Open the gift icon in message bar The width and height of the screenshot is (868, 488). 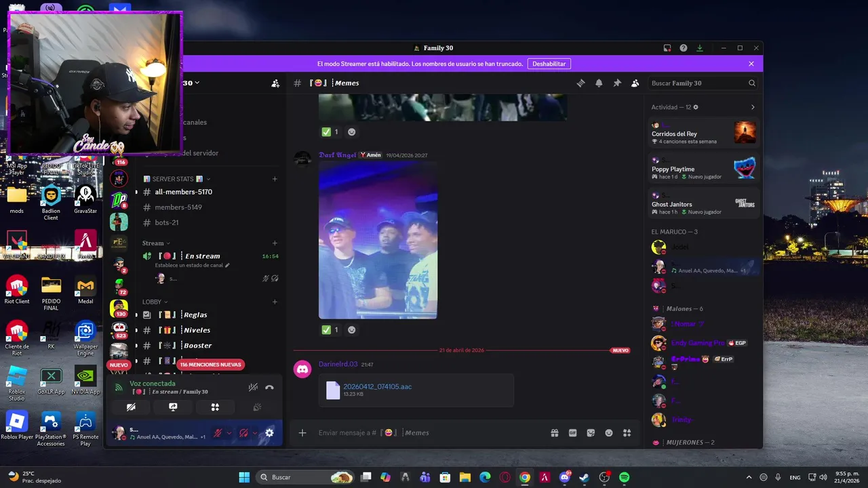tap(555, 433)
